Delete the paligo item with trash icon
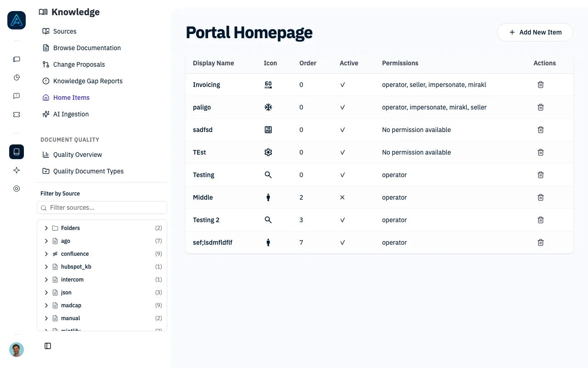 point(541,107)
